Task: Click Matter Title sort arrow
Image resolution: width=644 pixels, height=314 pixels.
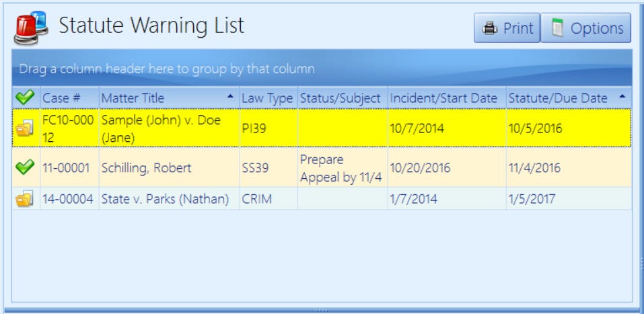Action: click(x=230, y=97)
